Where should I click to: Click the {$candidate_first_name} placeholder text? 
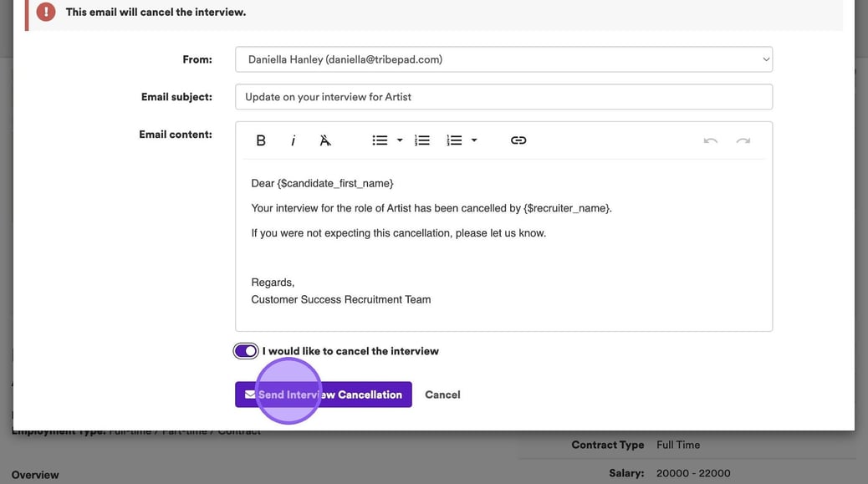[x=335, y=183]
